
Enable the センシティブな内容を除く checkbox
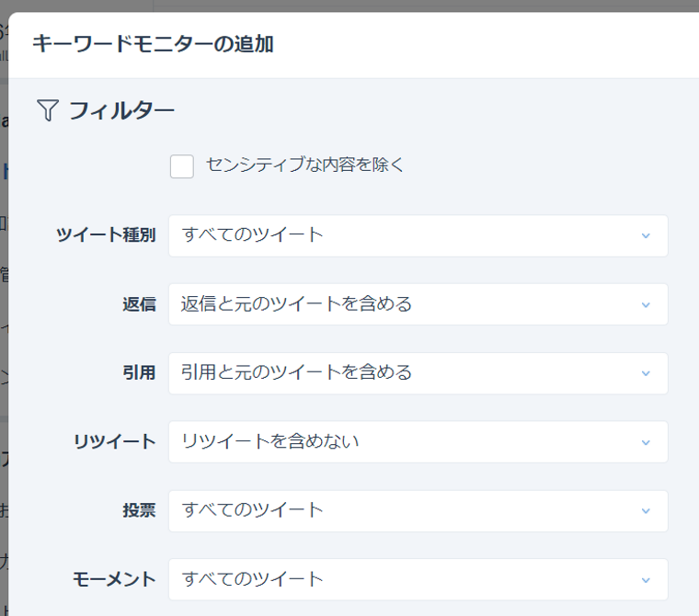point(182,166)
